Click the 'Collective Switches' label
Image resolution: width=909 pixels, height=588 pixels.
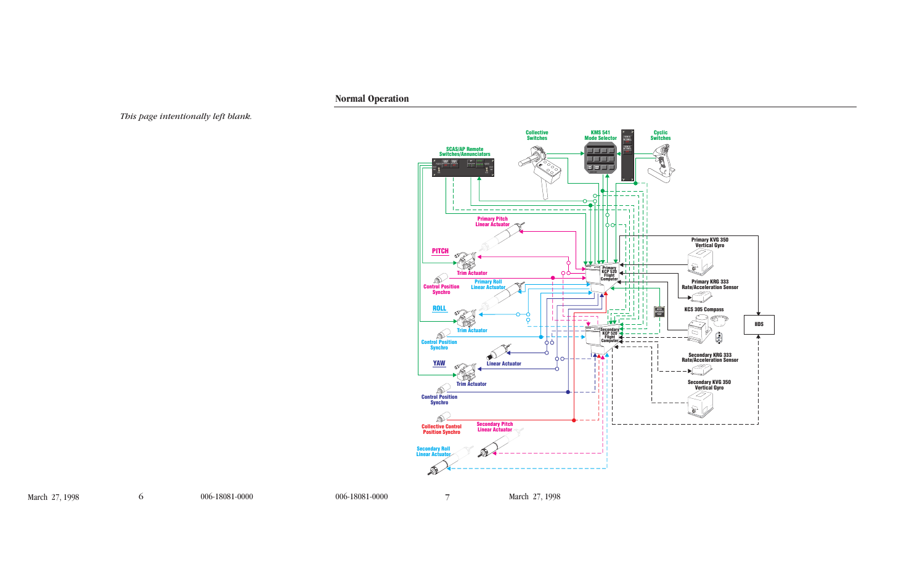[x=537, y=136]
